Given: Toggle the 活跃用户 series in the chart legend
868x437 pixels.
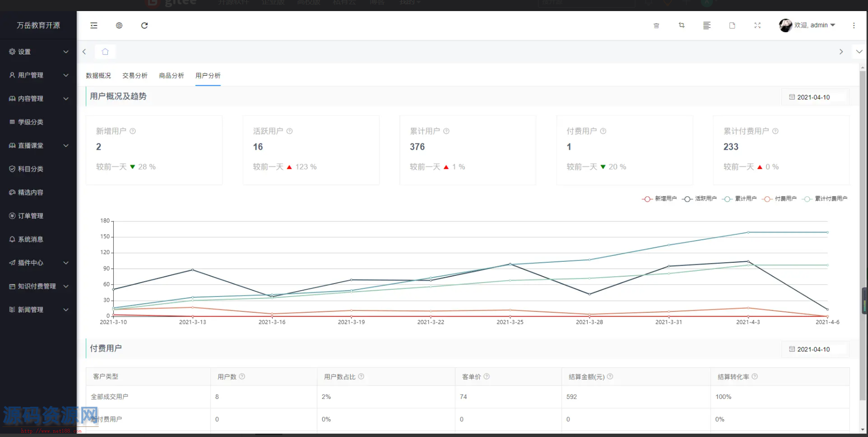Looking at the screenshot, I should point(699,199).
